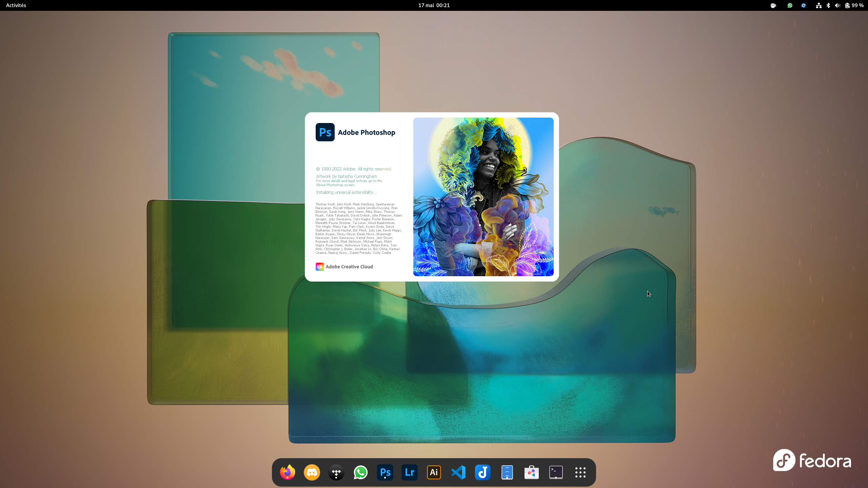The width and height of the screenshot is (868, 488).
Task: Open Visual Studio Code from dock
Action: [458, 472]
